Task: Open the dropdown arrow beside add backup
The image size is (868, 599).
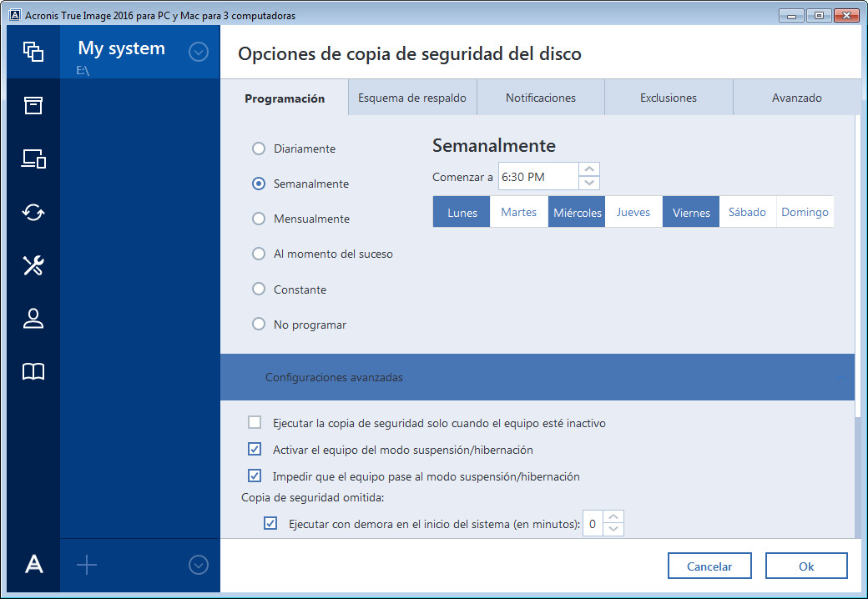Action: point(198,566)
